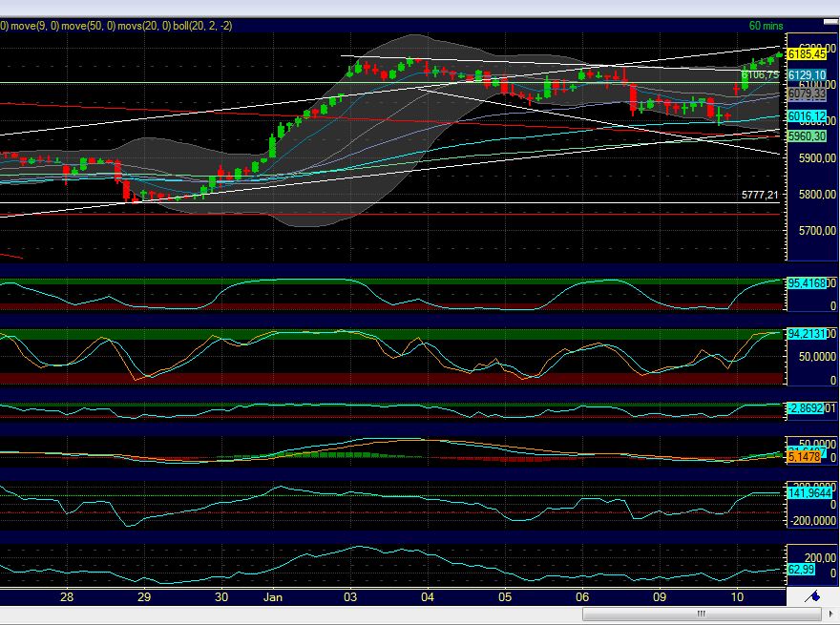Select the value tag -2,8692

805,406
